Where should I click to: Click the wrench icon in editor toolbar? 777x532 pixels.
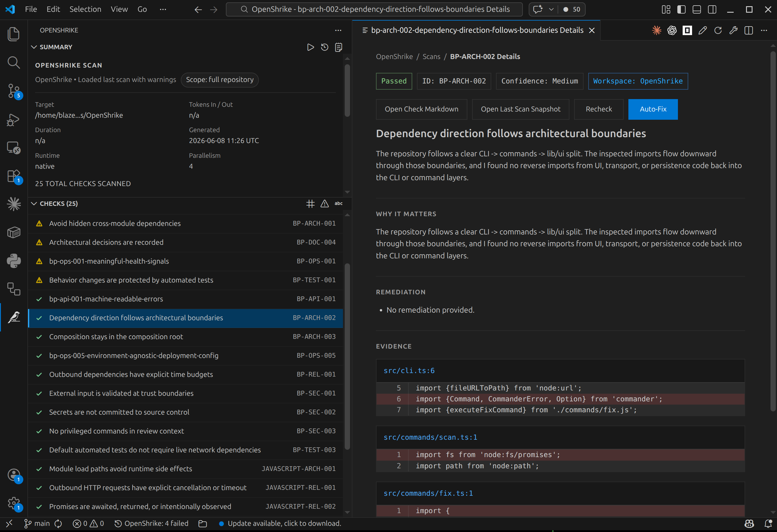coord(733,30)
